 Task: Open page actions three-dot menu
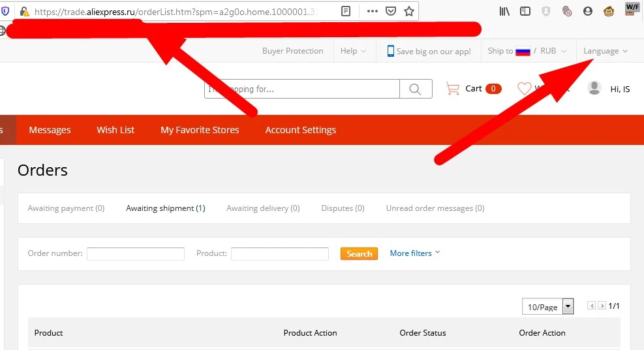point(372,11)
